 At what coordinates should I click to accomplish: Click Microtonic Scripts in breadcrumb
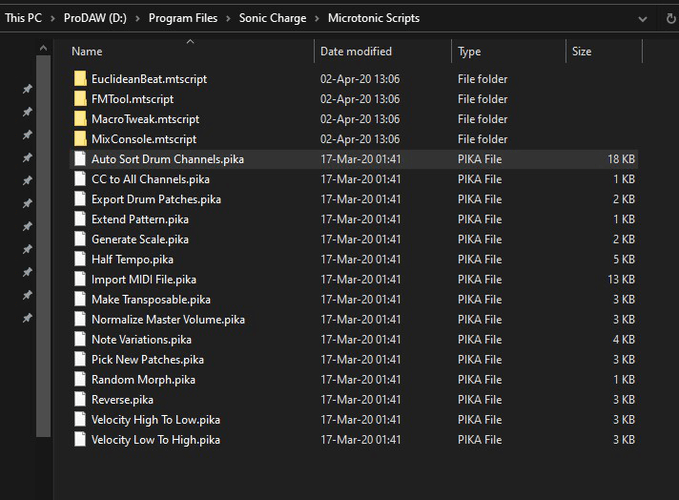click(x=374, y=18)
